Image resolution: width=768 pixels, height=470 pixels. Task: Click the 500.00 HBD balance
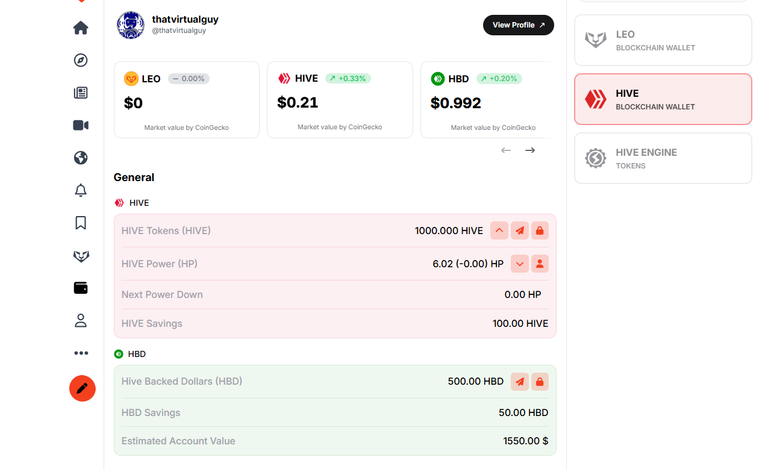476,381
